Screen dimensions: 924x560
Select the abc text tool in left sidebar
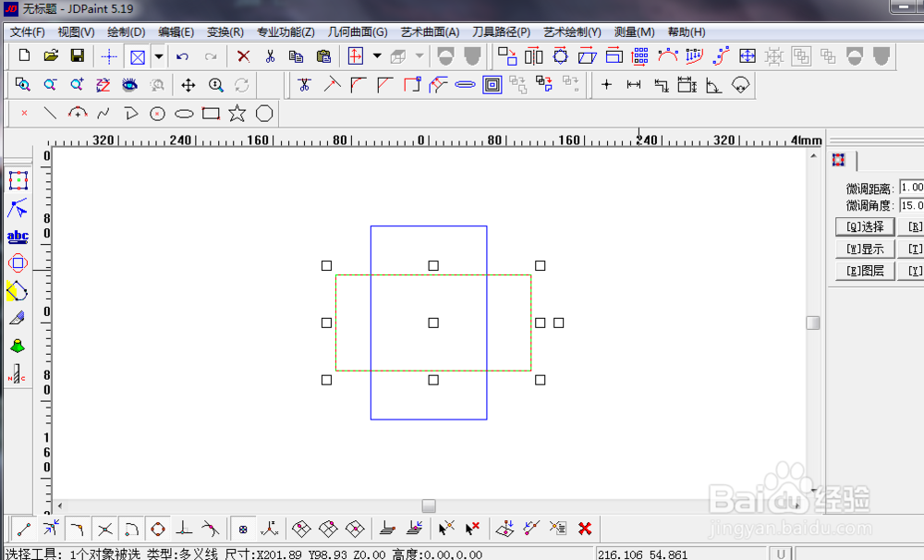[x=18, y=237]
